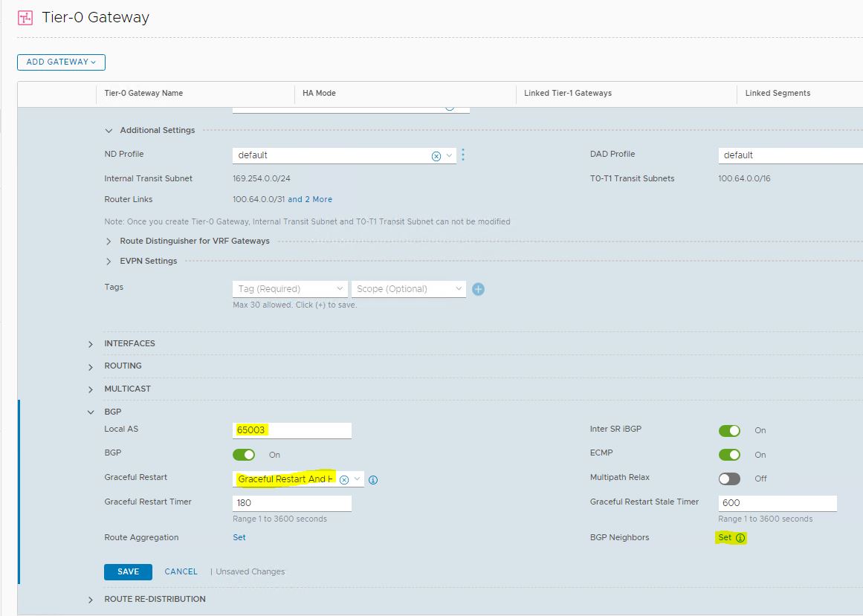
Task: Clear the ND Profile default selection
Action: click(x=436, y=156)
